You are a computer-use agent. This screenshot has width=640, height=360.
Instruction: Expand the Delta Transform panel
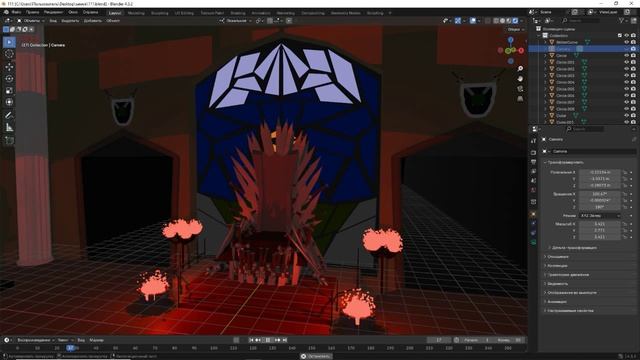tap(573, 248)
